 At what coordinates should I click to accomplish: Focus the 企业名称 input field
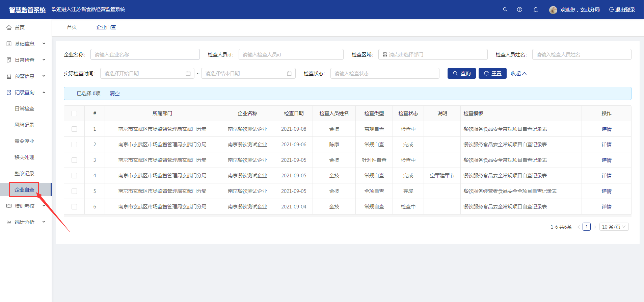[145, 54]
